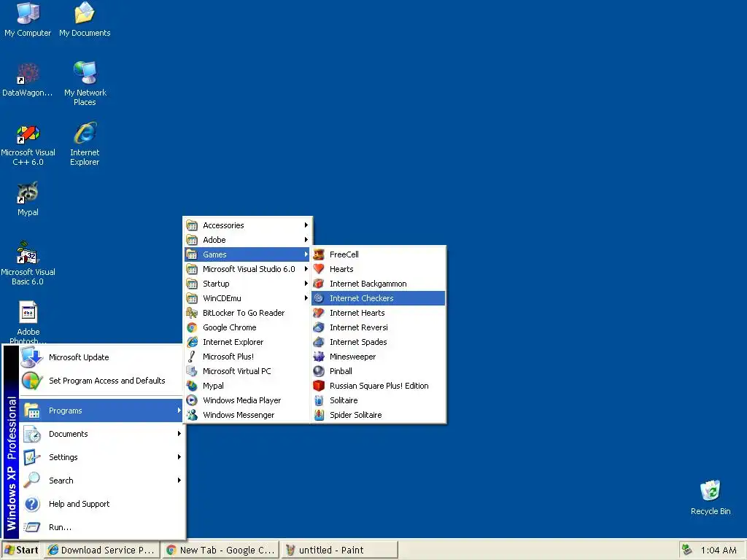
Task: Click the system tray network icon
Action: 686,550
